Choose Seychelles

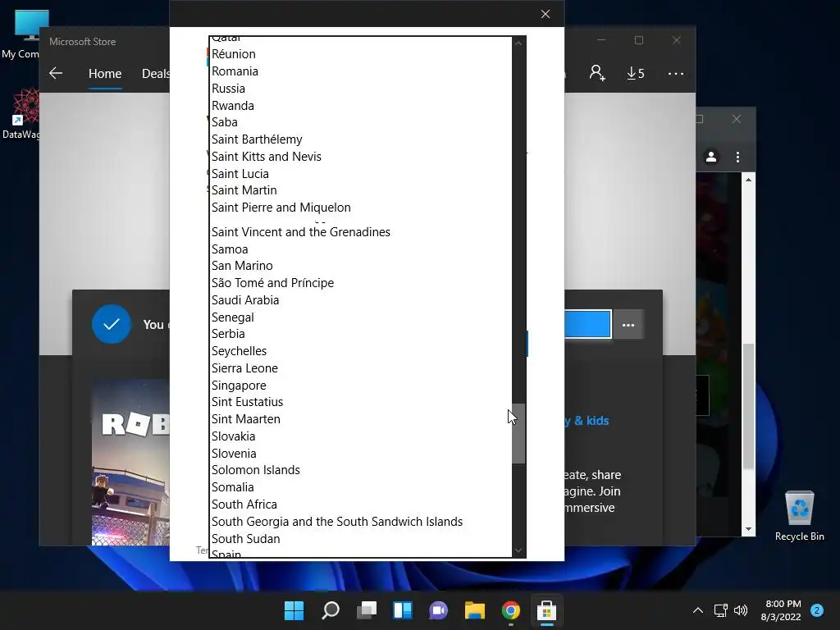[360, 351]
